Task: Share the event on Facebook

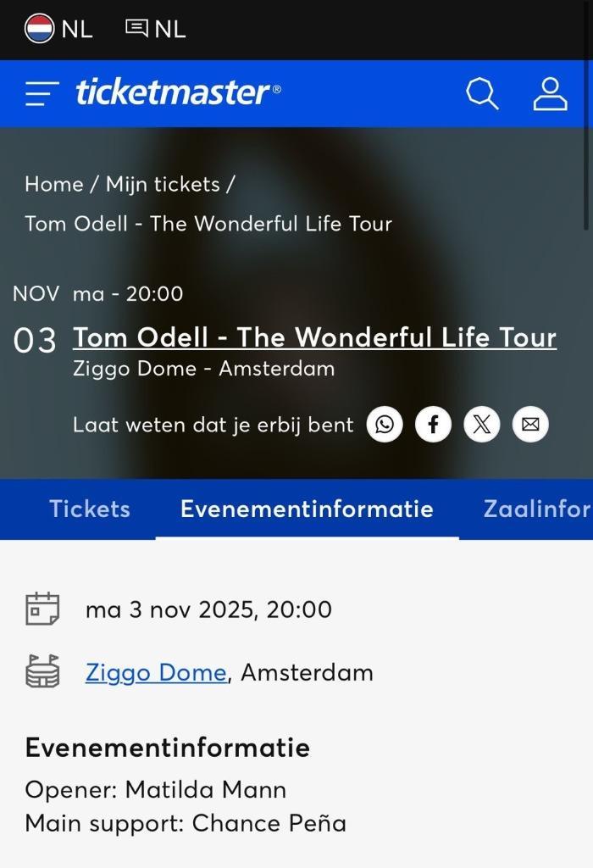Action: coord(433,424)
